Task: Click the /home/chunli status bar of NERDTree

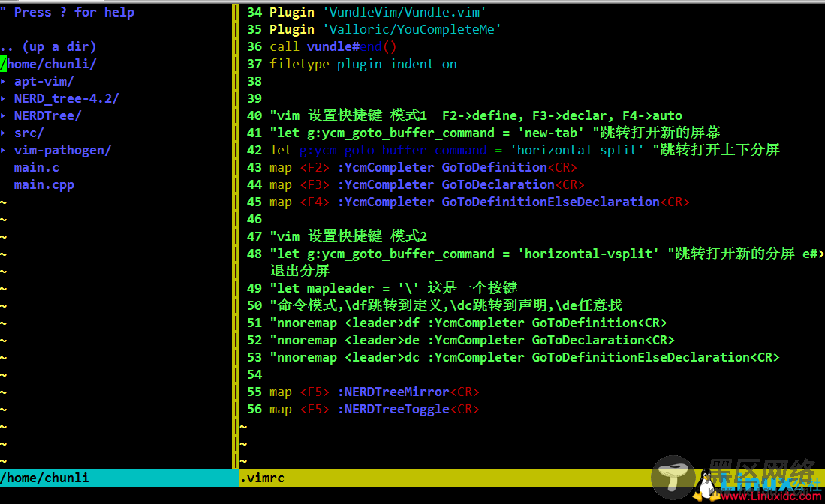Action: 119,478
